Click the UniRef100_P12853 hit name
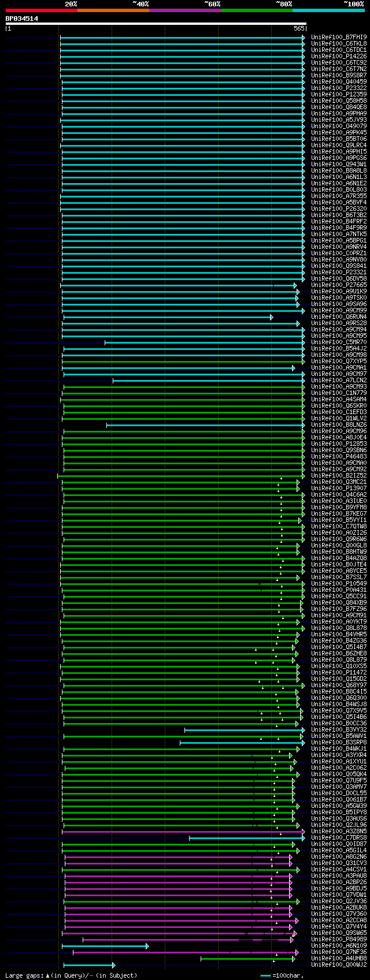 coord(339,444)
